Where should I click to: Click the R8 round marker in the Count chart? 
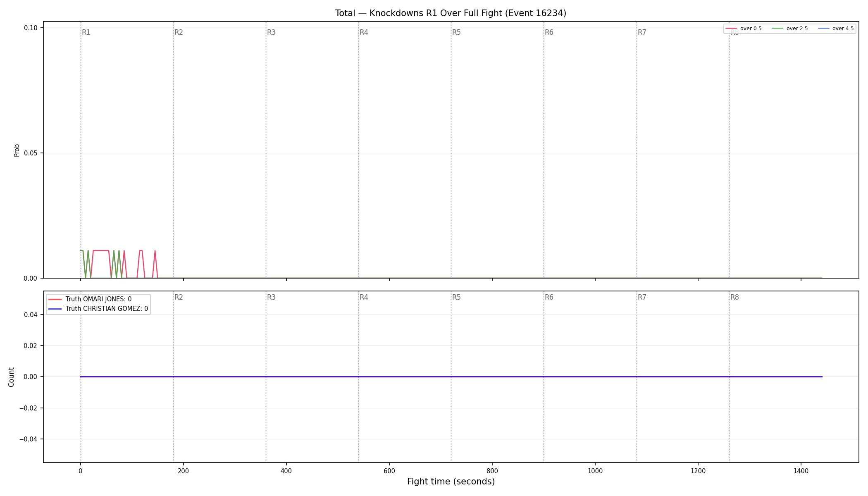click(734, 298)
